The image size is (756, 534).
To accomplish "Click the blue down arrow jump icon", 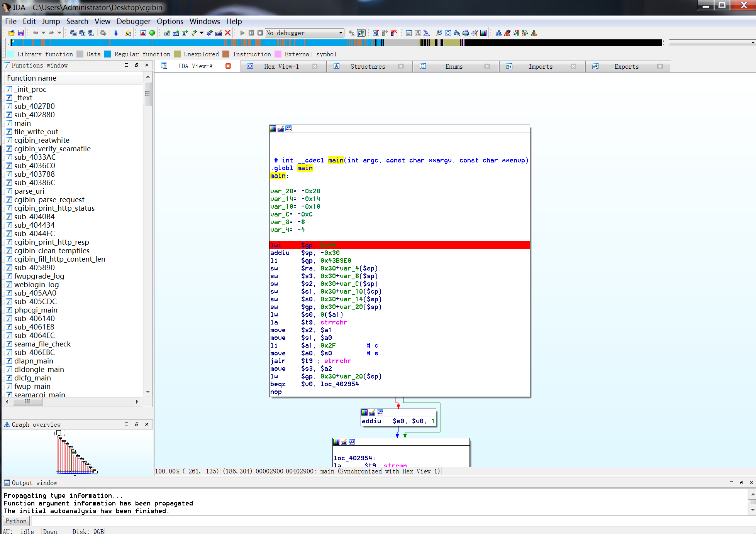I will coord(116,33).
